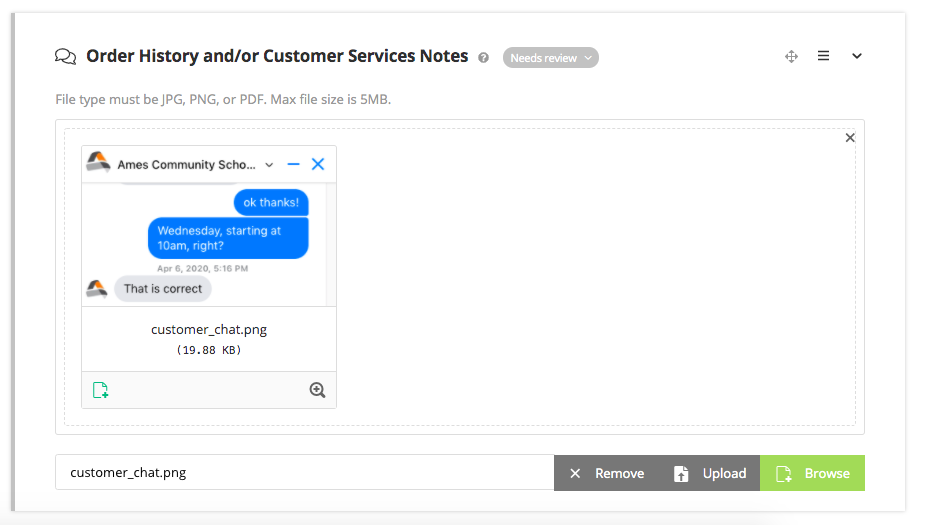The width and height of the screenshot is (928, 525).
Task: Close the file preview area with X
Action: pos(850,138)
